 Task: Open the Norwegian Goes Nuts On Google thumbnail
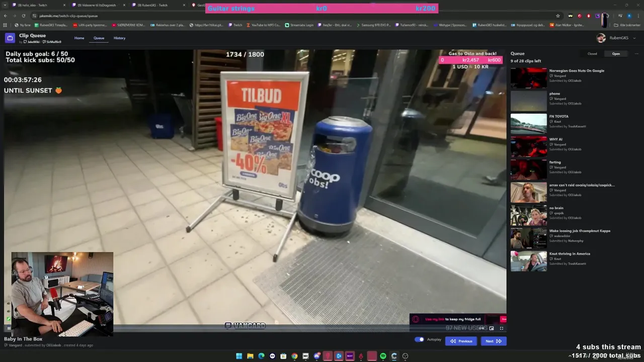(528, 78)
